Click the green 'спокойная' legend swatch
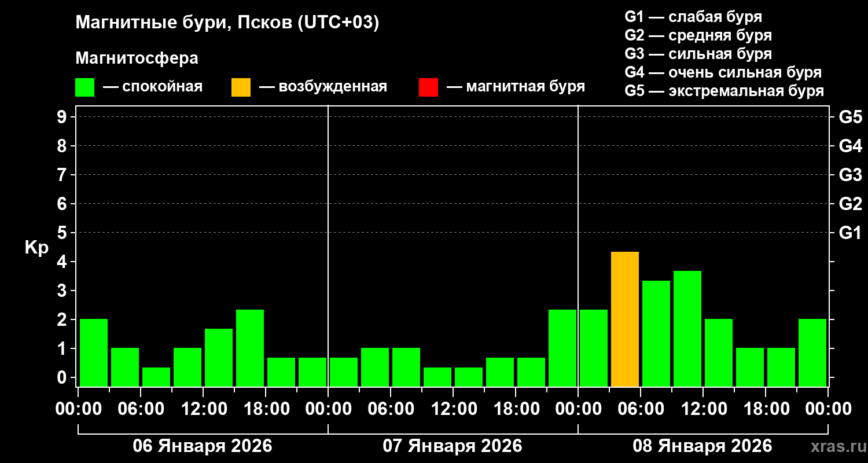Viewport: 868px width, 463px height. 84,87
